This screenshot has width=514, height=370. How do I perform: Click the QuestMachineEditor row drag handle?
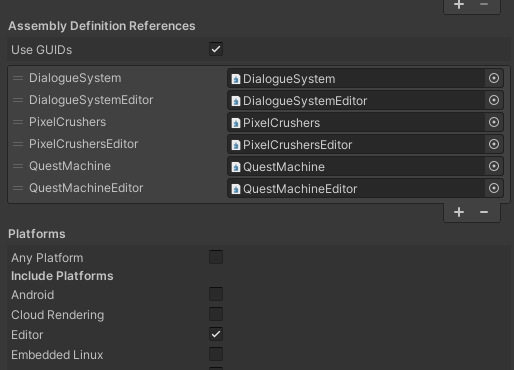point(18,188)
